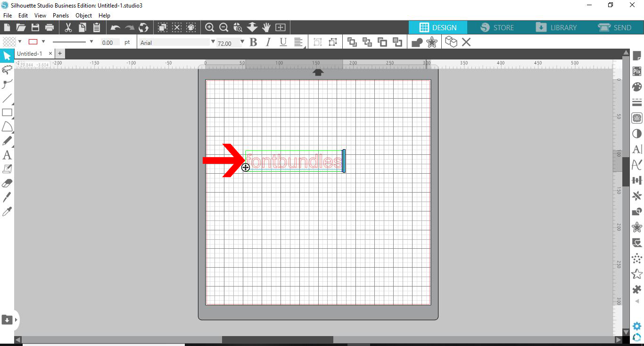Image resolution: width=644 pixels, height=346 pixels.
Task: Cut selection with the scissors icon
Action: pyautogui.click(x=68, y=27)
